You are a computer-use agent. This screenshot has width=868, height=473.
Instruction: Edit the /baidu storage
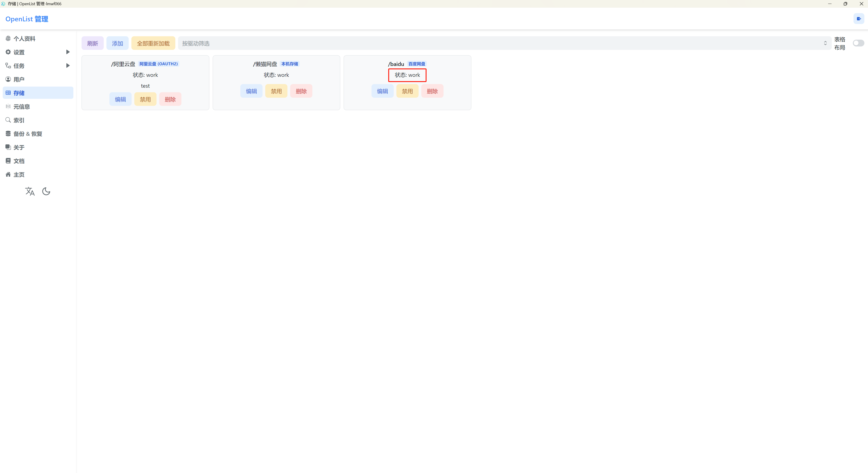pyautogui.click(x=382, y=91)
